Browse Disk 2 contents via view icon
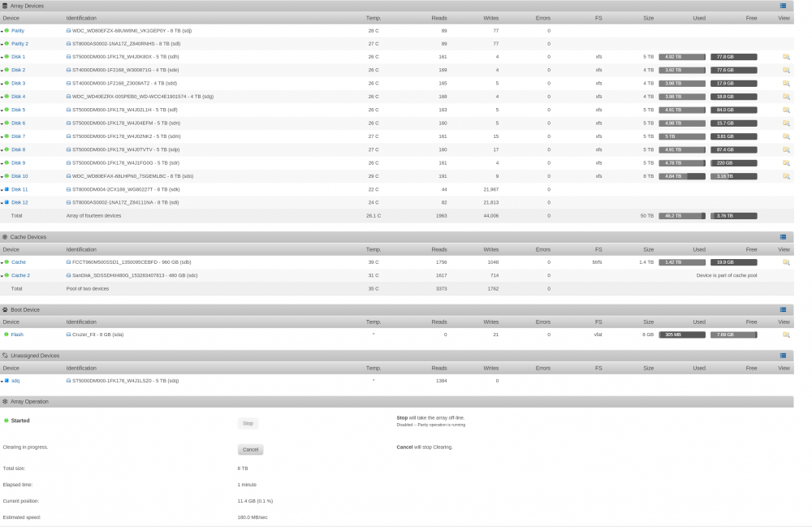This screenshot has height=527, width=812. (786, 70)
